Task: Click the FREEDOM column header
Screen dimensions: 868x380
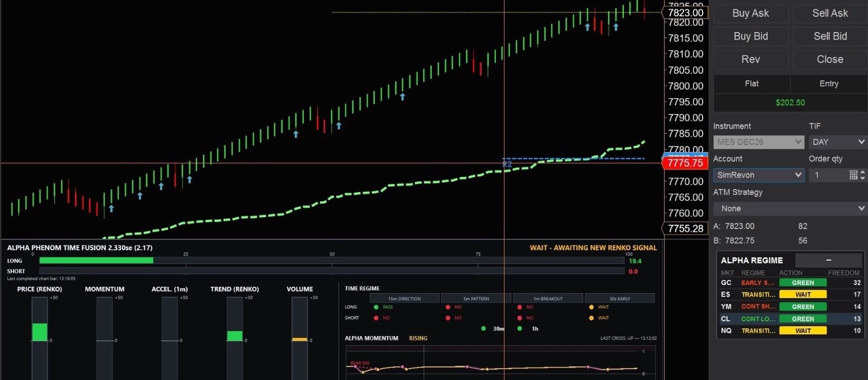Action: pos(844,273)
